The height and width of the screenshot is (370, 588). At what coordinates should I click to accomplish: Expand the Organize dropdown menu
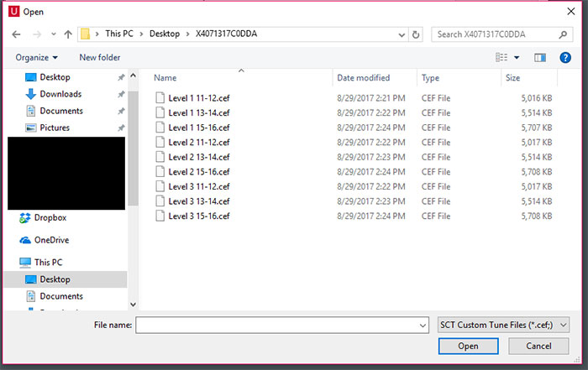click(x=37, y=57)
